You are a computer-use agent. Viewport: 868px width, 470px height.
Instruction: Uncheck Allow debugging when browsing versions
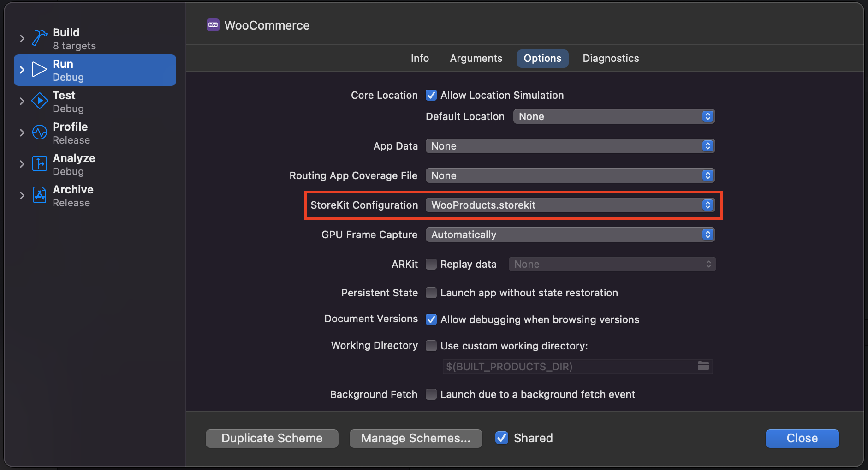(431, 319)
